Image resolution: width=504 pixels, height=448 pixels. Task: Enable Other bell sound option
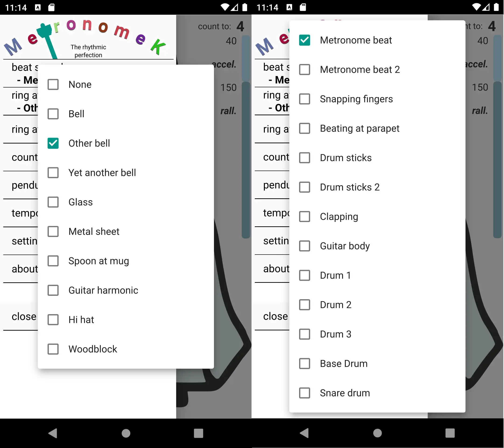[53, 143]
